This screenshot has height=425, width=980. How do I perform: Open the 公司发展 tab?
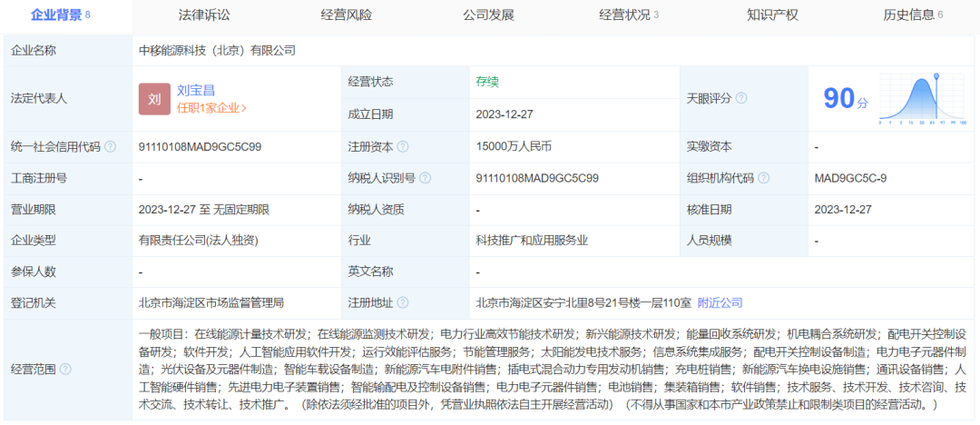click(489, 15)
